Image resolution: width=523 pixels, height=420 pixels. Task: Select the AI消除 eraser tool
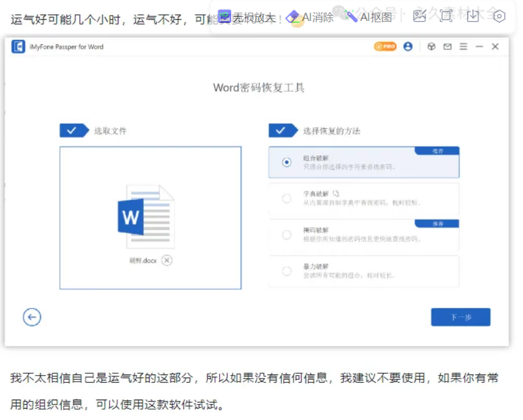[x=310, y=17]
